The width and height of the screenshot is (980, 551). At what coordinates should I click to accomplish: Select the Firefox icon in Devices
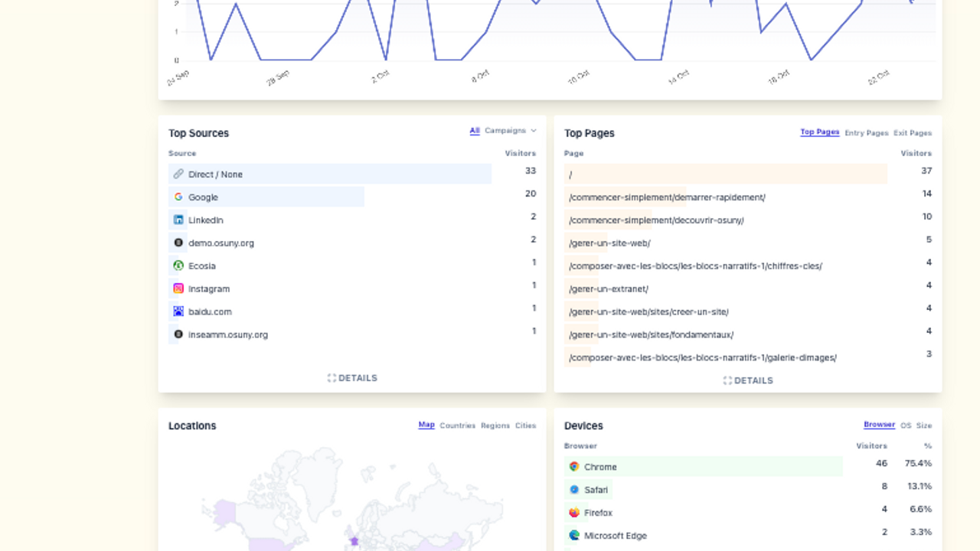(x=573, y=512)
